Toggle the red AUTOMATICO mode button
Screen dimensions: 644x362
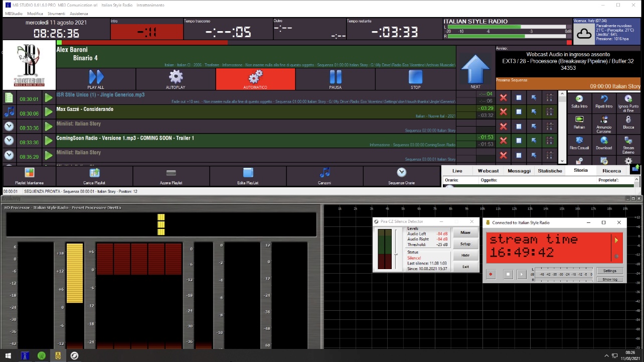pyautogui.click(x=255, y=79)
